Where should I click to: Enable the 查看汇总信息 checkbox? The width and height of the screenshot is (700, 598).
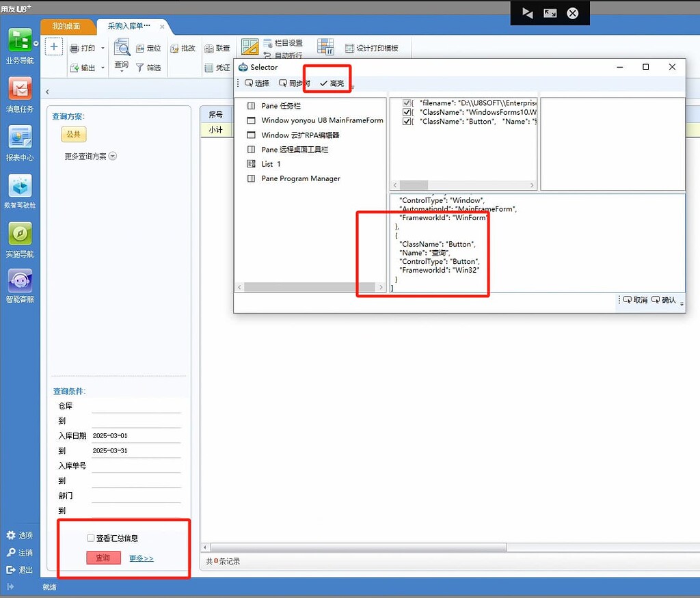point(90,538)
